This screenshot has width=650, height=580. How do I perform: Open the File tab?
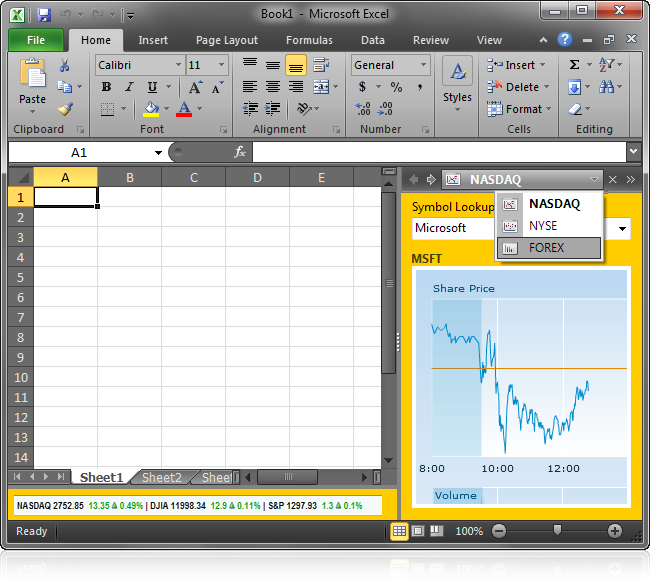[x=36, y=40]
